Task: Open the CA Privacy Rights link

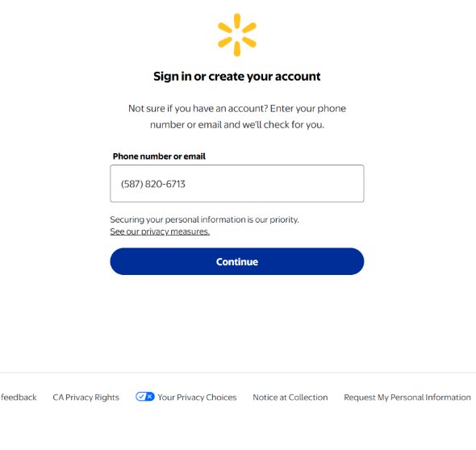Action: point(86,398)
